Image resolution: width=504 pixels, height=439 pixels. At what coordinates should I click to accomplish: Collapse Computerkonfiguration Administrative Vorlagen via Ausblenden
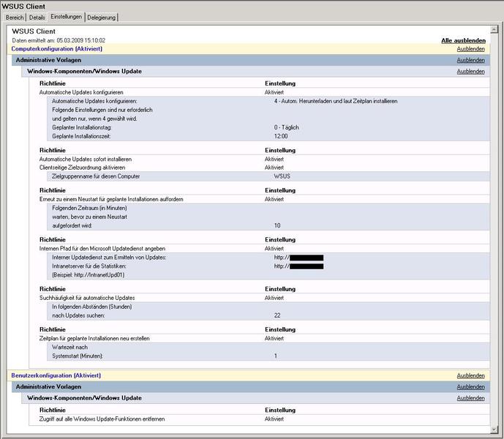(470, 60)
